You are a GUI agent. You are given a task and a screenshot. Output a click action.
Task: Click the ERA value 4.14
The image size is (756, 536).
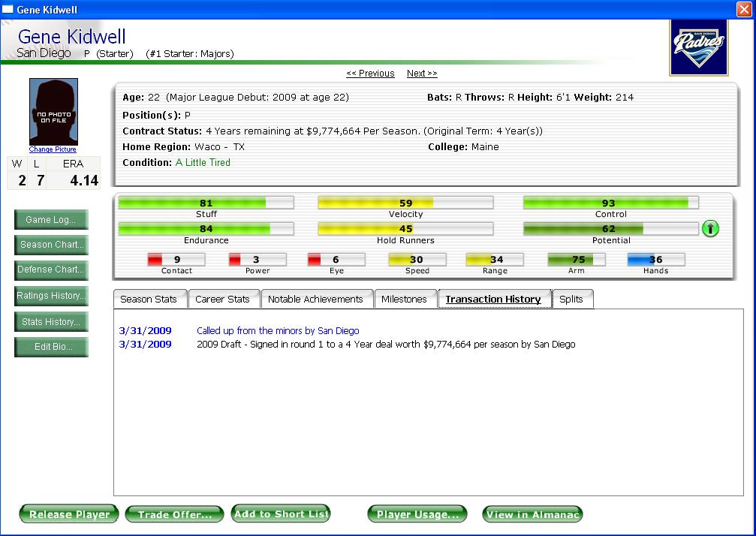click(84, 180)
